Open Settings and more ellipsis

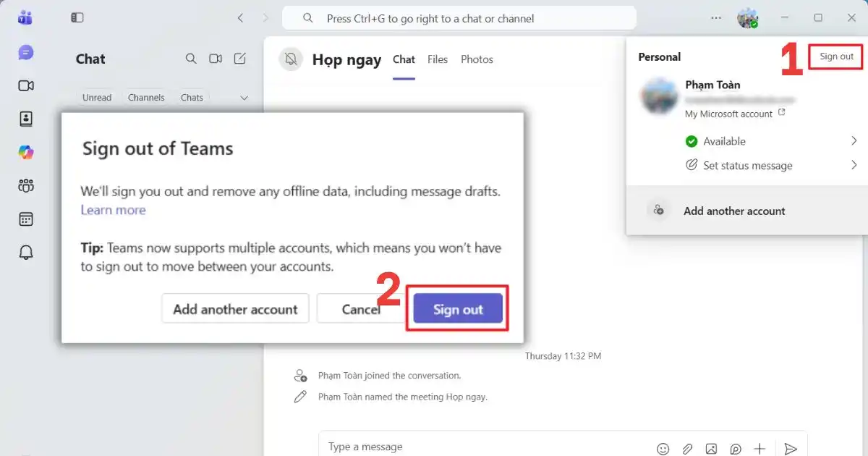tap(716, 17)
